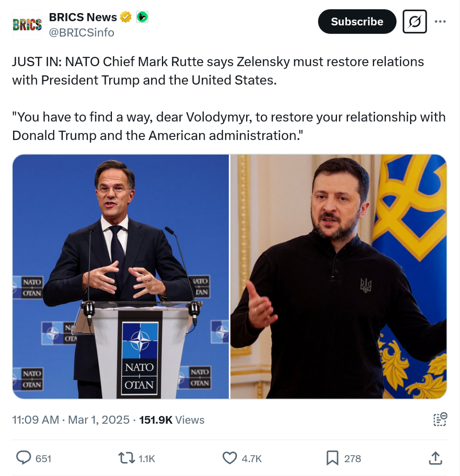The height and width of the screenshot is (476, 460).
Task: Click the gold verified checkmark badge
Action: (x=126, y=17)
